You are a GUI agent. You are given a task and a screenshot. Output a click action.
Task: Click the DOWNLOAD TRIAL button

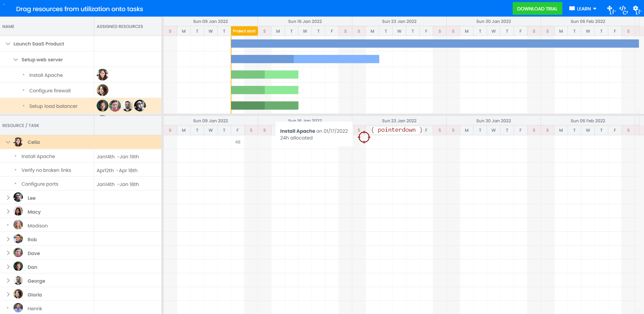537,9
